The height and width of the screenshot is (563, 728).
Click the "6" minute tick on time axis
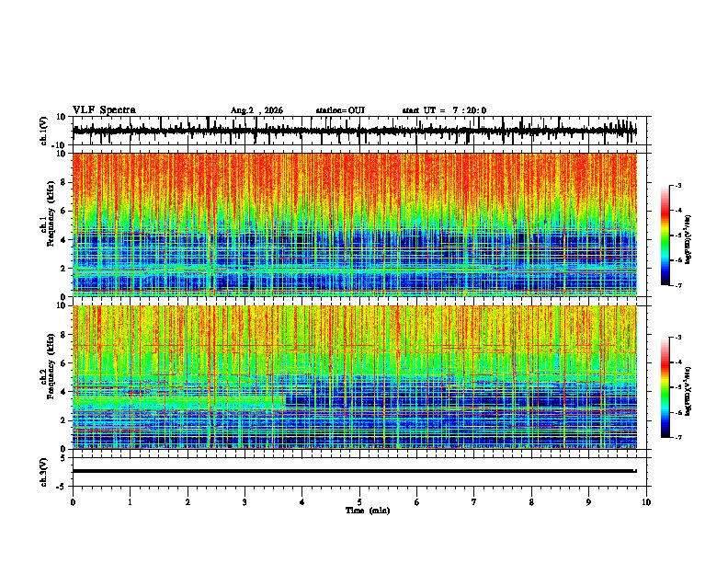point(417,502)
